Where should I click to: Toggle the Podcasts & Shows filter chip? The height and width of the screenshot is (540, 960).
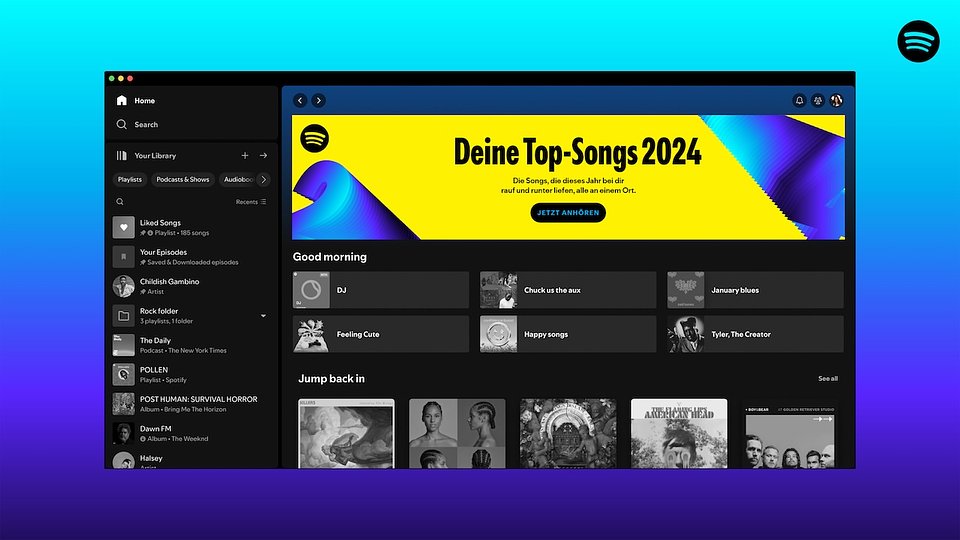pyautogui.click(x=183, y=180)
